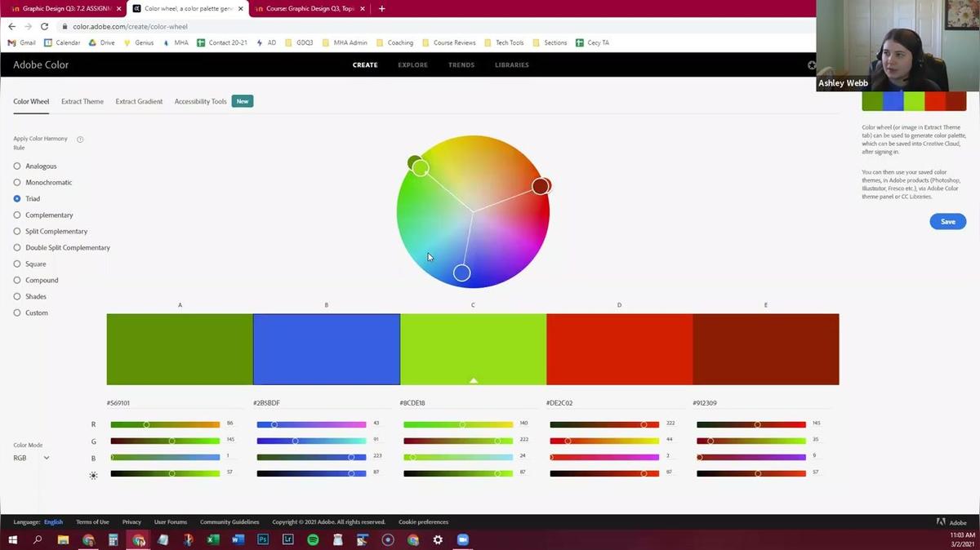Screen dimensions: 980x550
Task: Open the Contact 20-21 bookmark
Action: click(x=221, y=42)
